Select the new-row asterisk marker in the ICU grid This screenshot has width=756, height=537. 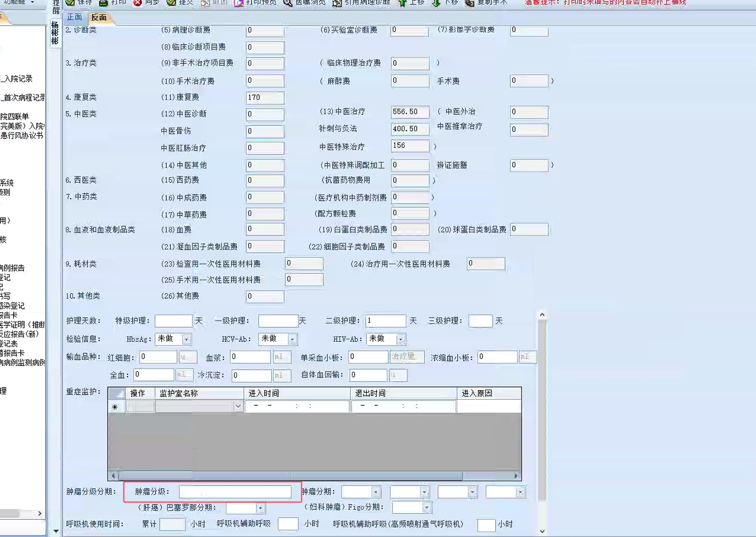pyautogui.click(x=116, y=407)
